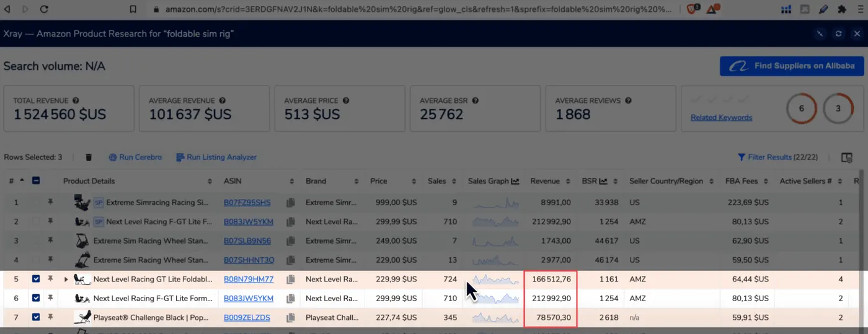Screen dimensions: 868x334
Task: Sort by Active Sellers # column arrows
Action: (x=839, y=182)
